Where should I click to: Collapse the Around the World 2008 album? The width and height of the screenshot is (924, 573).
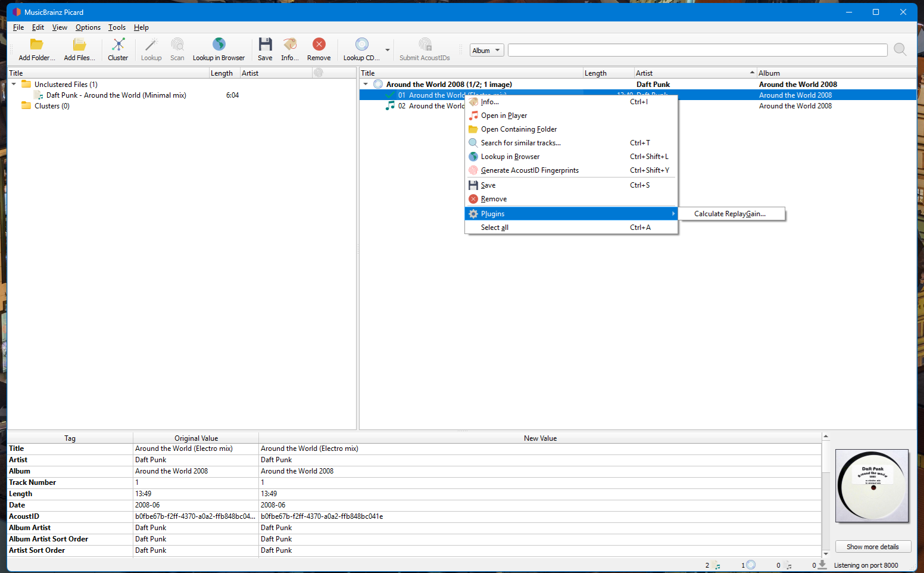(366, 85)
